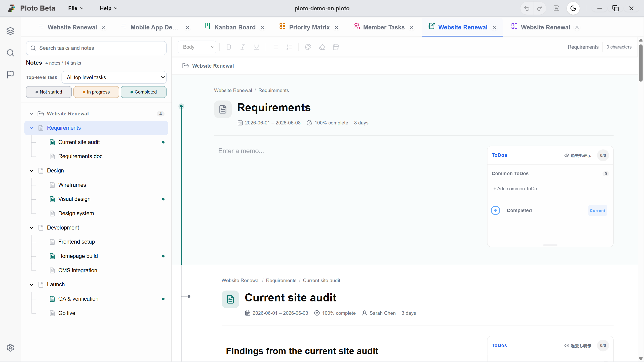Select the Completed status radio button
The height and width of the screenshot is (362, 644).
pos(496,210)
